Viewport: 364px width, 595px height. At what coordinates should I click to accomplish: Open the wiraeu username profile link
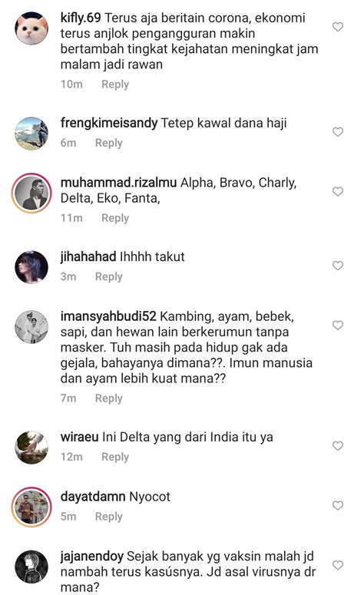[x=79, y=437]
